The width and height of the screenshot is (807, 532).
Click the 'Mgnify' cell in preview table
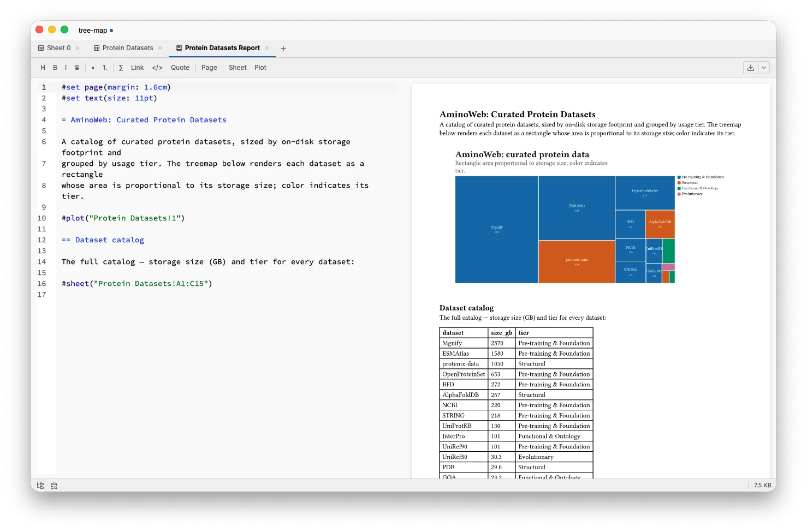(x=464, y=343)
